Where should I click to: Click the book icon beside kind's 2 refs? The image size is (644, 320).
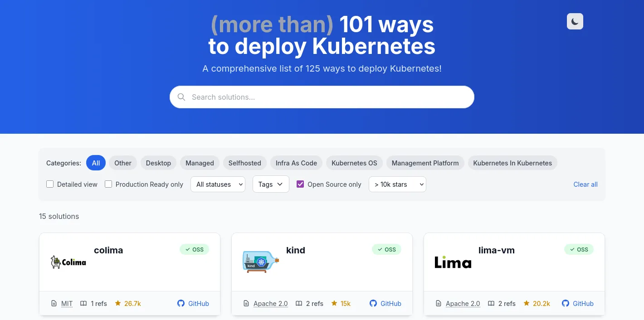pos(299,303)
